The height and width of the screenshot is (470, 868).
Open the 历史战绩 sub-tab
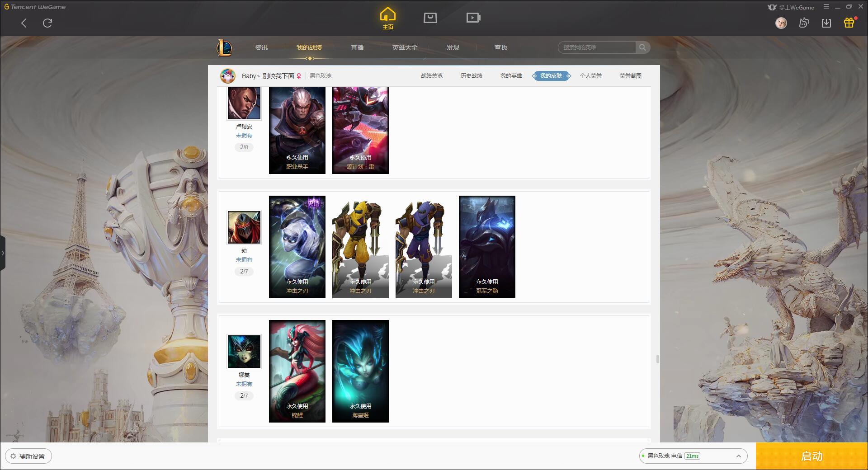(x=472, y=76)
